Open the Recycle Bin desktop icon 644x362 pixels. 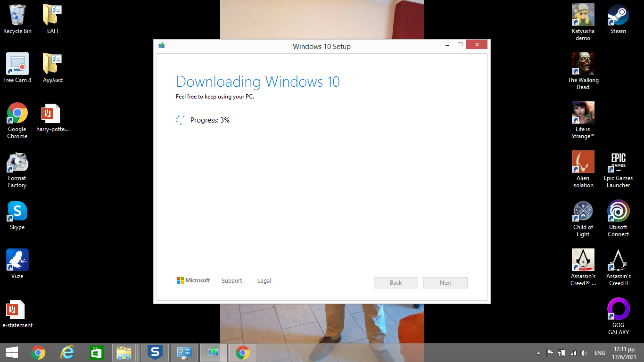coord(17,19)
